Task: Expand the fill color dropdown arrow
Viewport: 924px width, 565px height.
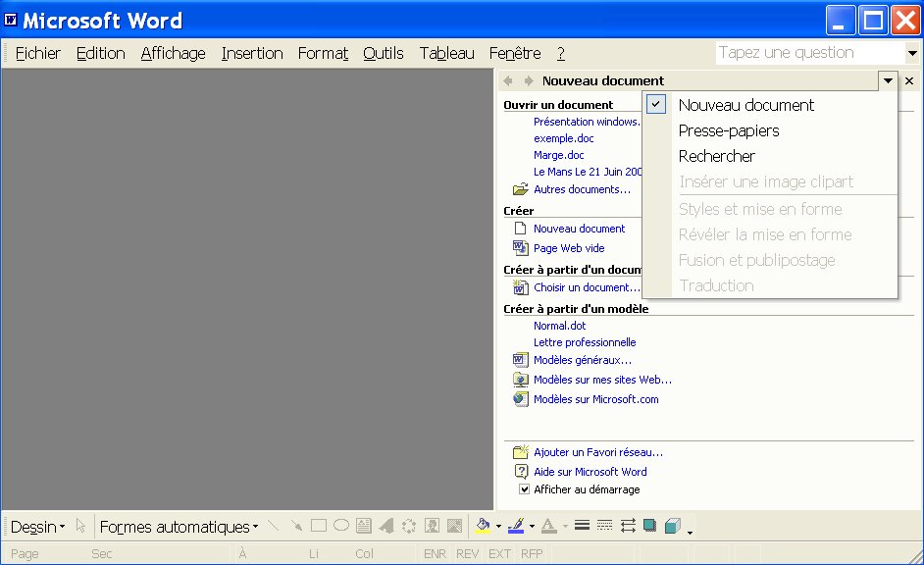Action: coord(498,526)
